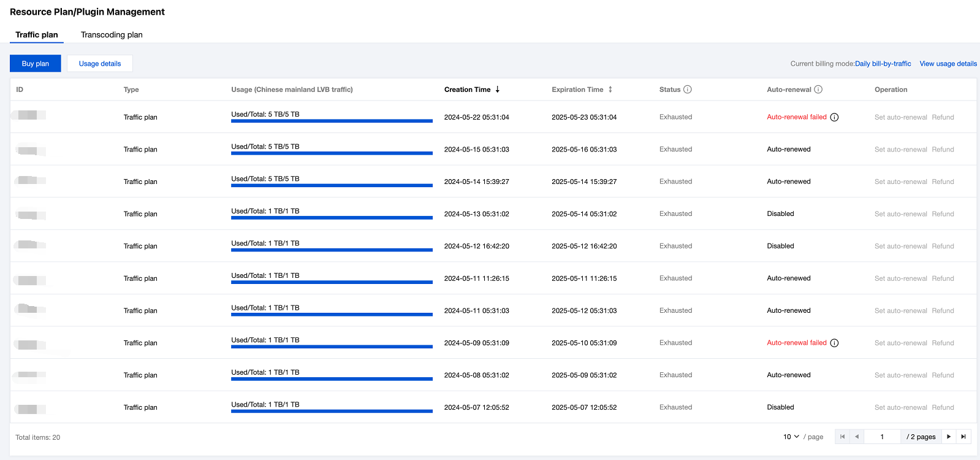The width and height of the screenshot is (980, 460).
Task: Click the Creation Time sort arrow
Action: point(498,90)
